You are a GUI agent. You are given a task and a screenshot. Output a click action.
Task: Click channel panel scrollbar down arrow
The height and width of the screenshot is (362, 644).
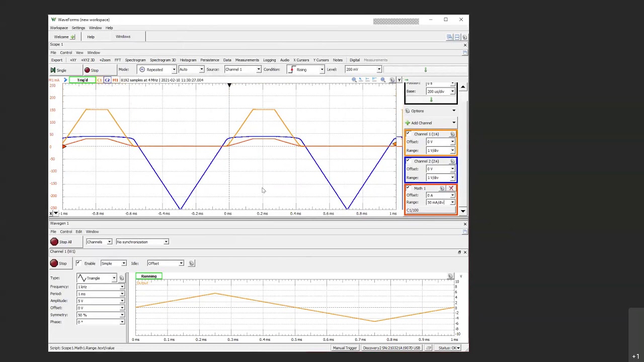click(463, 211)
